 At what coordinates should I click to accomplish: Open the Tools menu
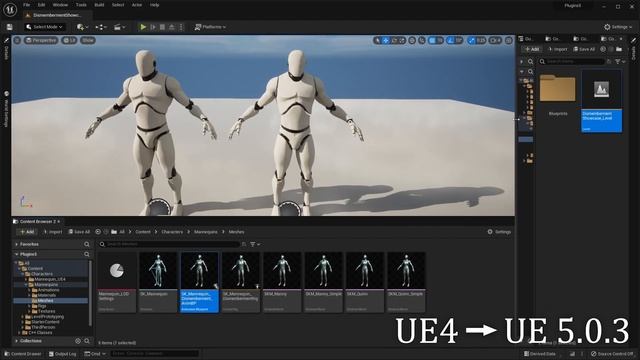point(81,5)
